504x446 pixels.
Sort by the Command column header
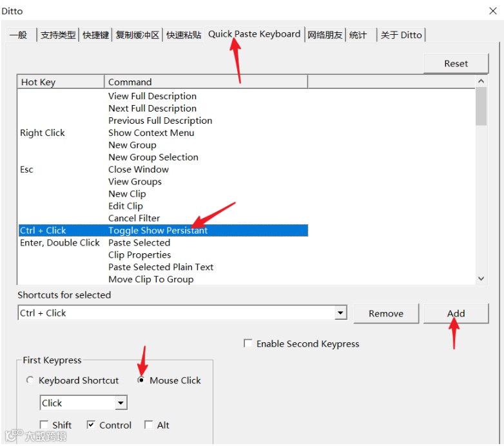click(206, 82)
